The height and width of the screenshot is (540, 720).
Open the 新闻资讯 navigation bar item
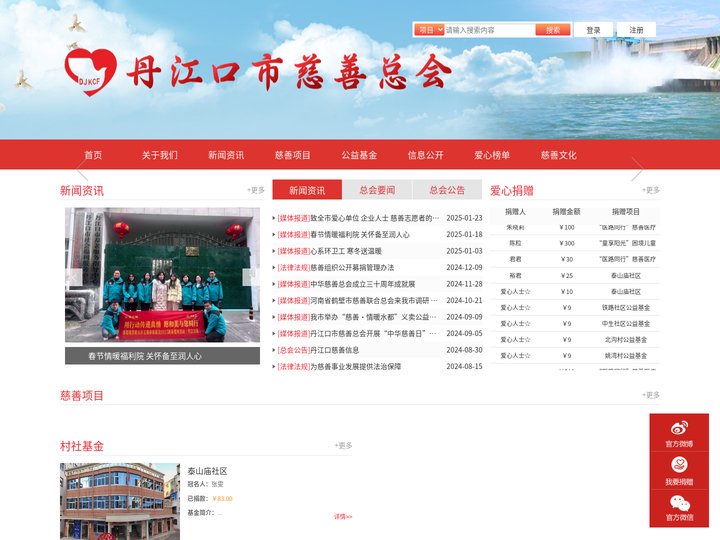(226, 155)
